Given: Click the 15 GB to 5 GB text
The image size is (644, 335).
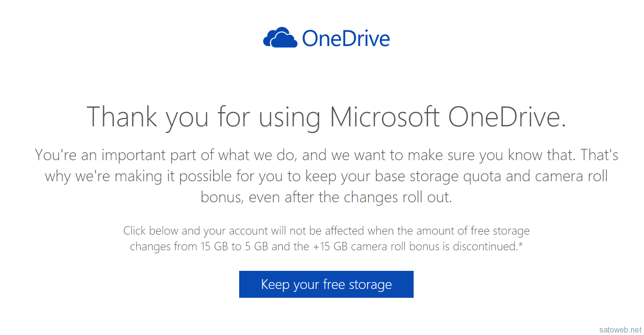Looking at the screenshot, I should pos(234,246).
